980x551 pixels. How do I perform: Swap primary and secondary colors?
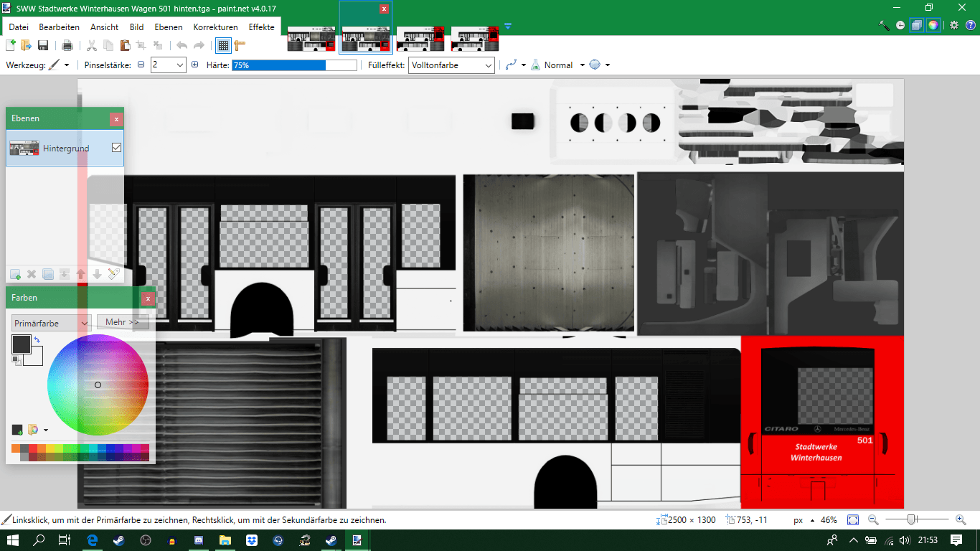pos(37,339)
